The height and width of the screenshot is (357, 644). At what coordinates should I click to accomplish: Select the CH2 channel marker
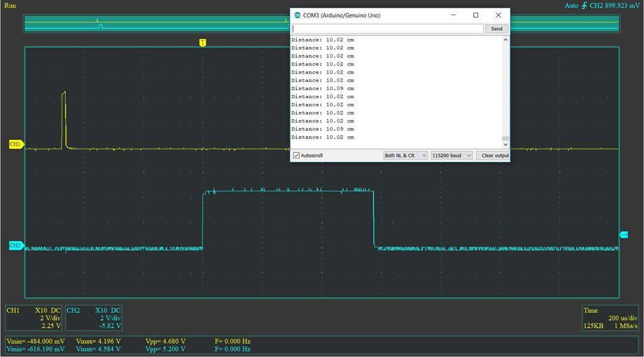16,246
